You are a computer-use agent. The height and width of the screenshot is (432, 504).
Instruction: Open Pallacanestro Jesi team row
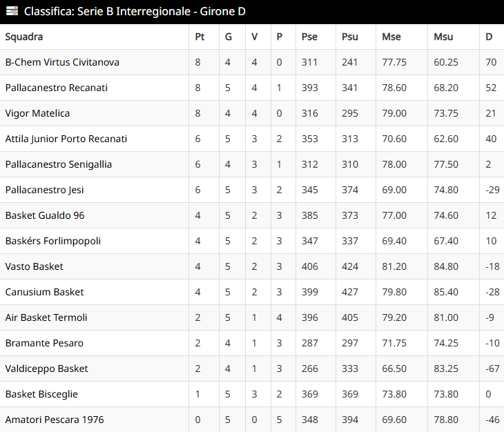point(45,190)
